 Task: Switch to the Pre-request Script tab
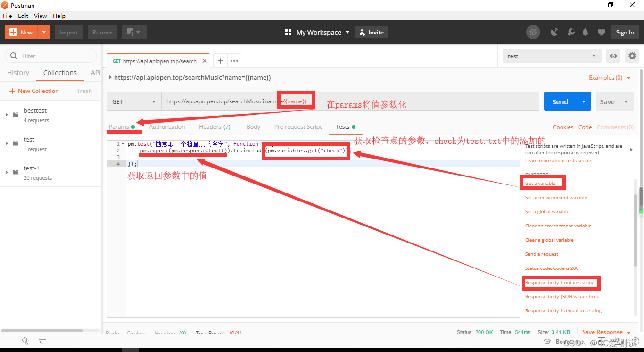click(298, 127)
